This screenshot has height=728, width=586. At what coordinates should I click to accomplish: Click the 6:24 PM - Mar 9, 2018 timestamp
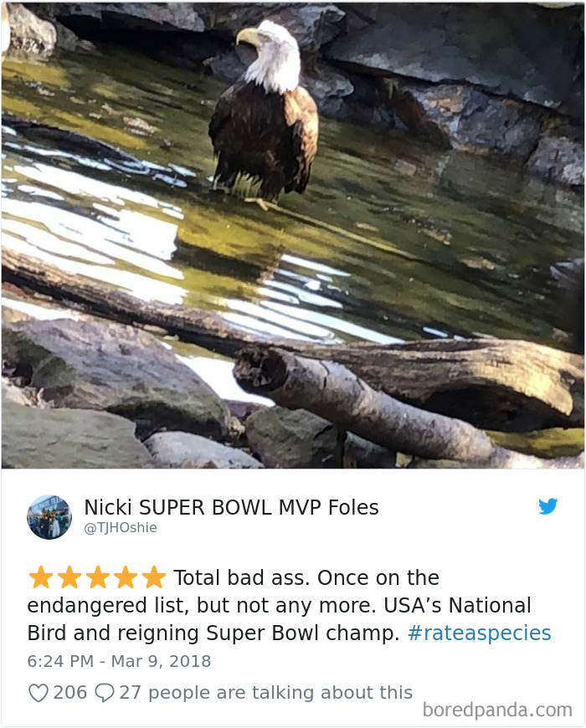[x=120, y=661]
